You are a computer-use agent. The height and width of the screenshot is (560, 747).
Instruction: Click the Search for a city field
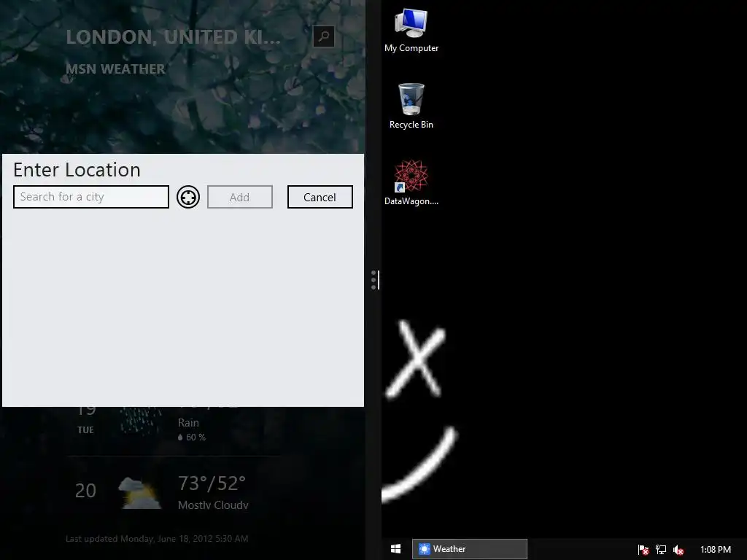pyautogui.click(x=91, y=197)
